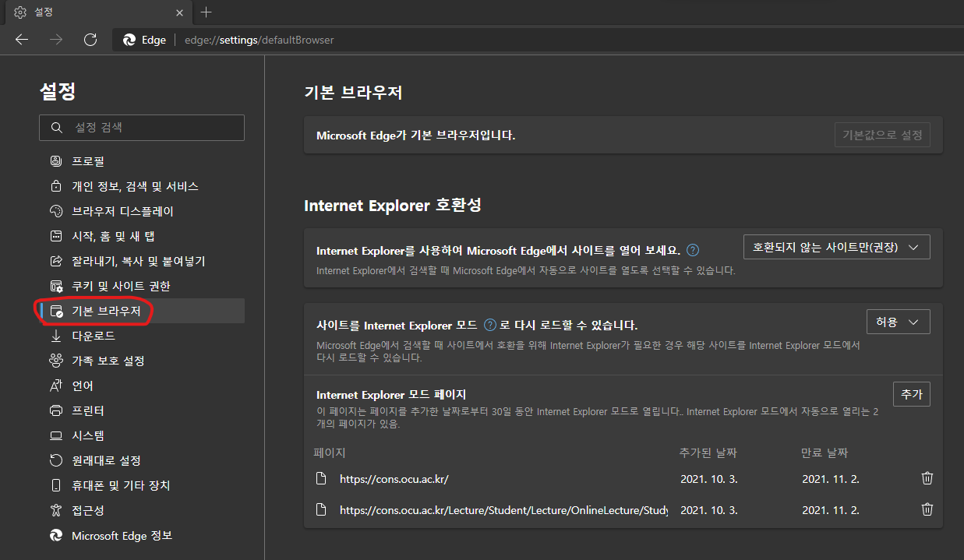
Task: Click the OnlineLecture/Study page URL
Action: click(x=504, y=510)
